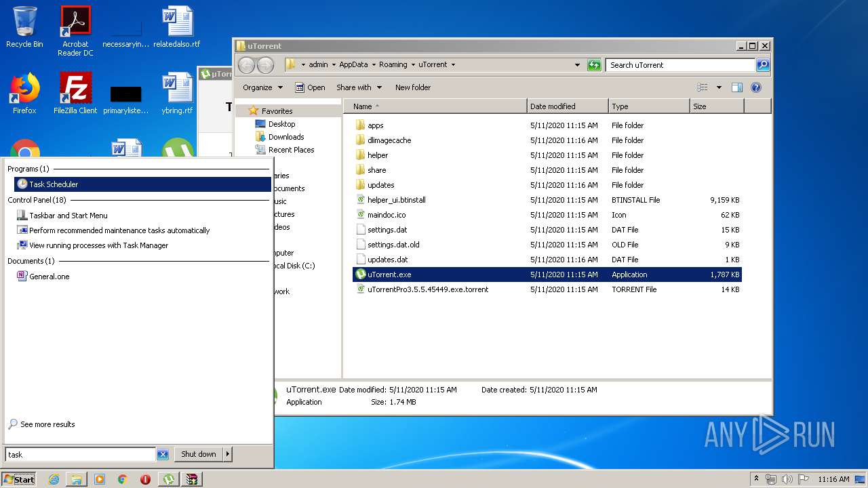Open Perform recommended maintenance tasks automatically

click(x=119, y=230)
